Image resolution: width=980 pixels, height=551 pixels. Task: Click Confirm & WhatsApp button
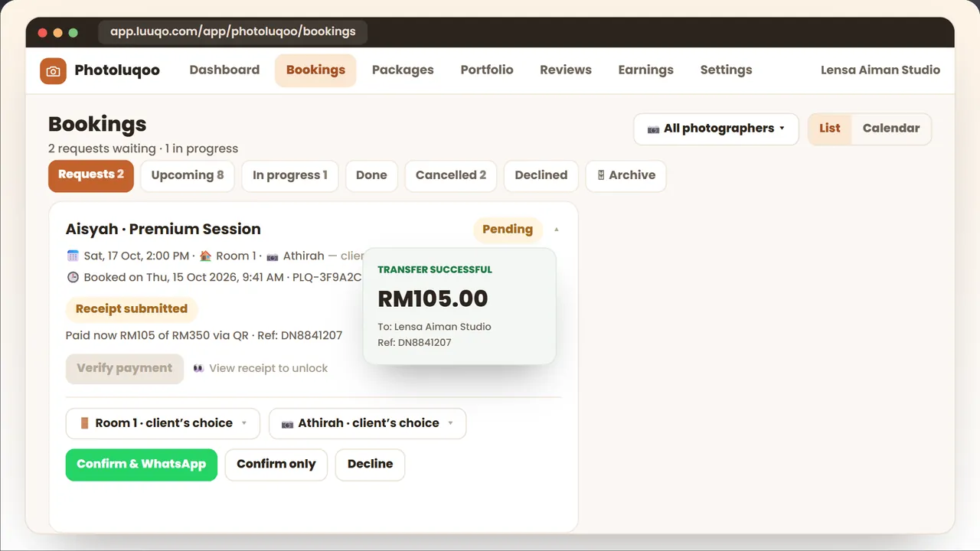coord(142,465)
